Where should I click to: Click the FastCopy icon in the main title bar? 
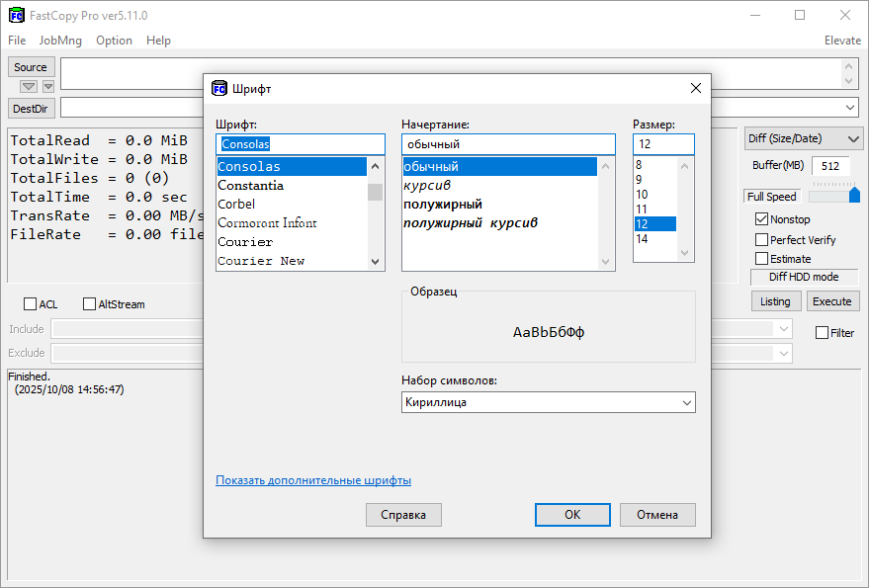click(16, 16)
